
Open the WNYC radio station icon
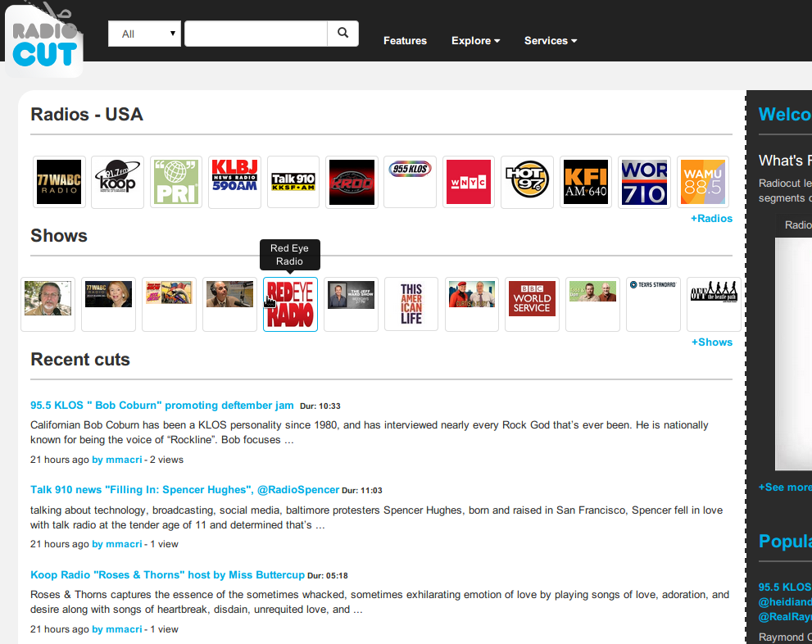[x=469, y=182]
